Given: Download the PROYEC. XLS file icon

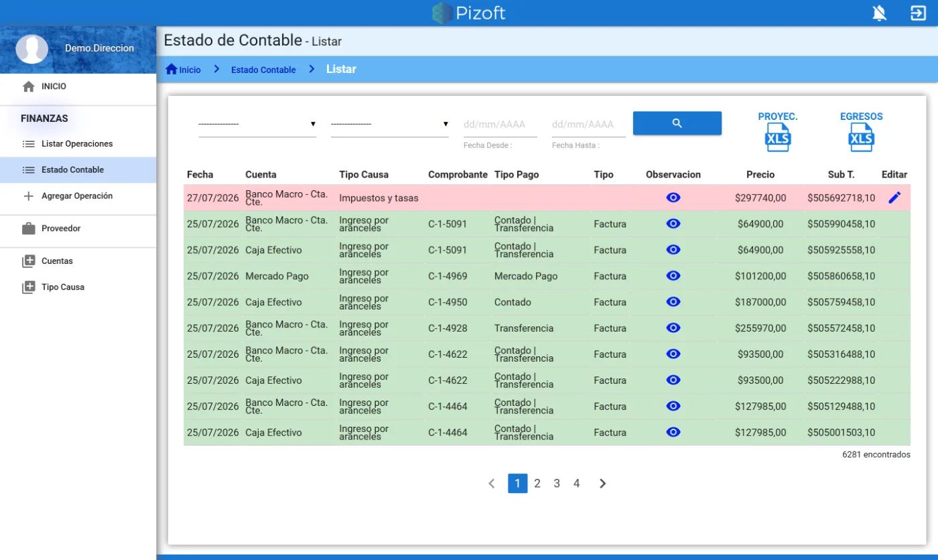Looking at the screenshot, I should click(x=778, y=138).
